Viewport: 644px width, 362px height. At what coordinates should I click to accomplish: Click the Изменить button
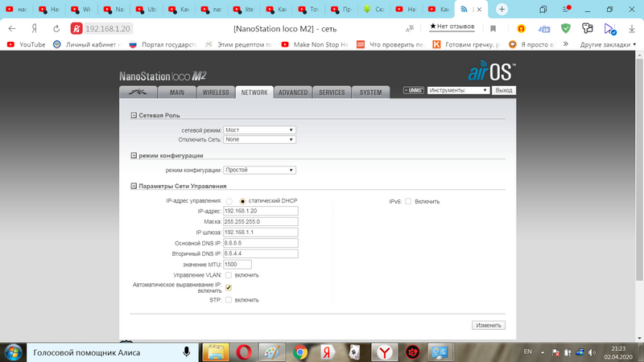(489, 325)
